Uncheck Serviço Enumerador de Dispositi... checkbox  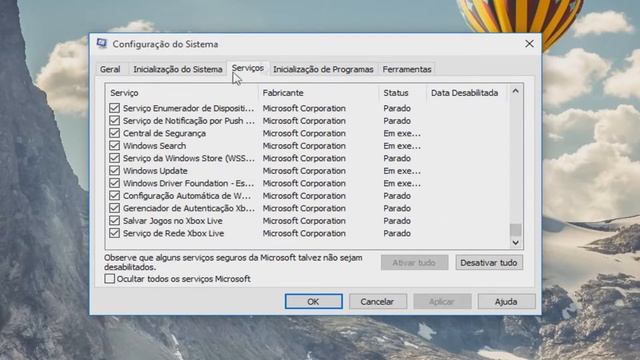[114, 108]
